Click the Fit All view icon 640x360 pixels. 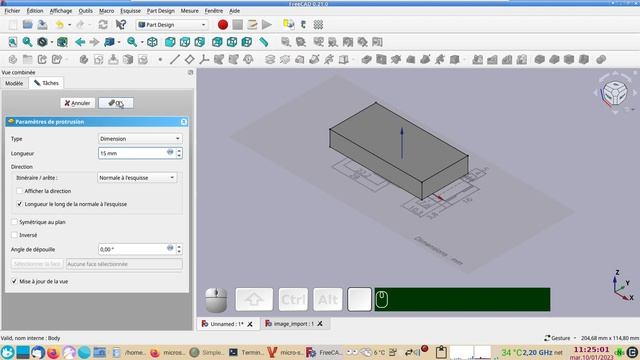[x=13, y=42]
